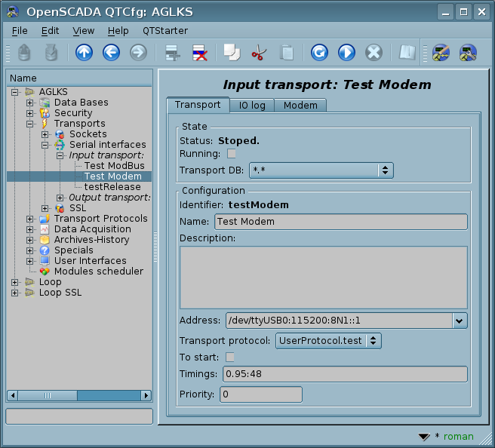The image size is (495, 448).
Task: Click into the Priority field
Action: tap(261, 394)
